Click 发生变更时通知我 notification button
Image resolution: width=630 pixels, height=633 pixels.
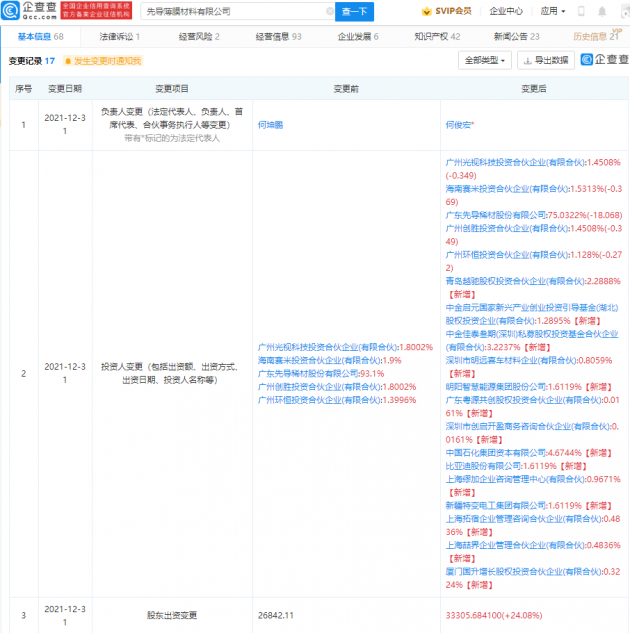pyautogui.click(x=103, y=61)
